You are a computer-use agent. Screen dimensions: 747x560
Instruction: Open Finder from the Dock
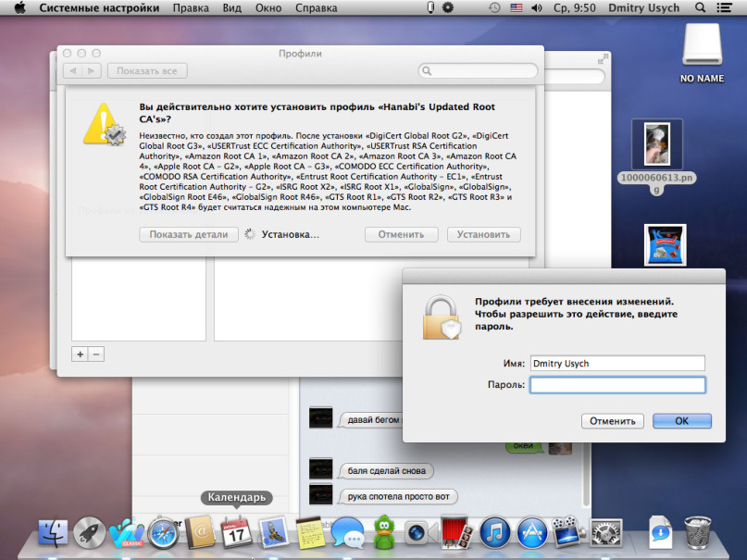pyautogui.click(x=53, y=532)
